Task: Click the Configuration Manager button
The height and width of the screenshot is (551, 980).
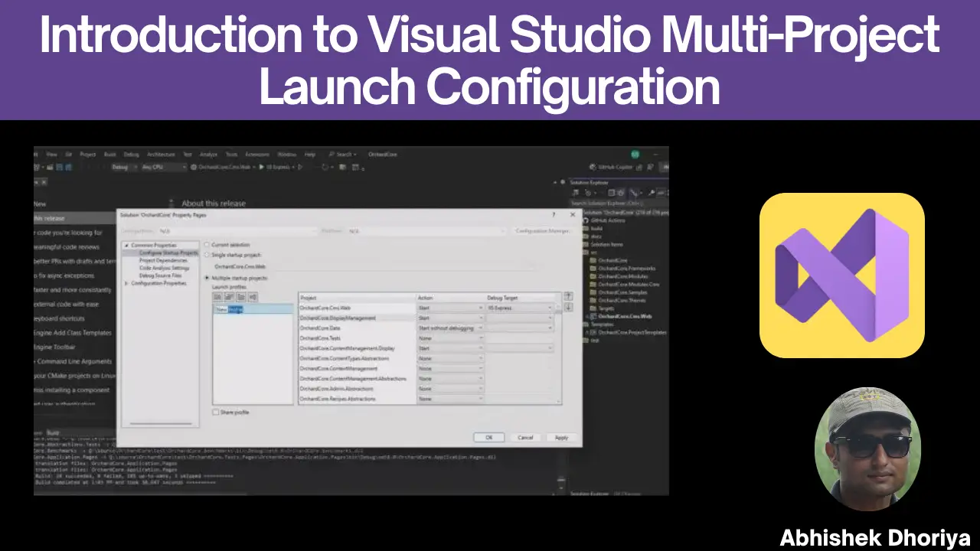Action: pyautogui.click(x=543, y=230)
